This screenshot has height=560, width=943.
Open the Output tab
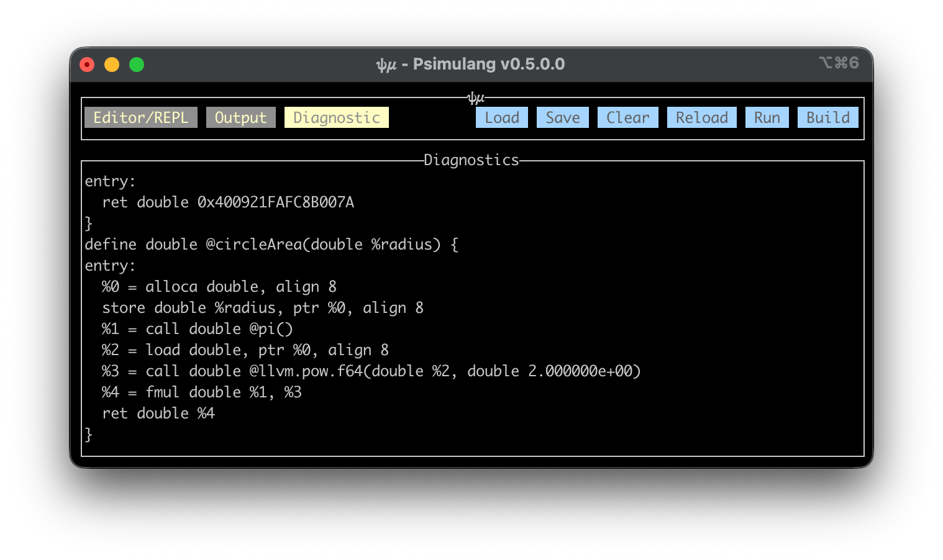click(x=240, y=117)
